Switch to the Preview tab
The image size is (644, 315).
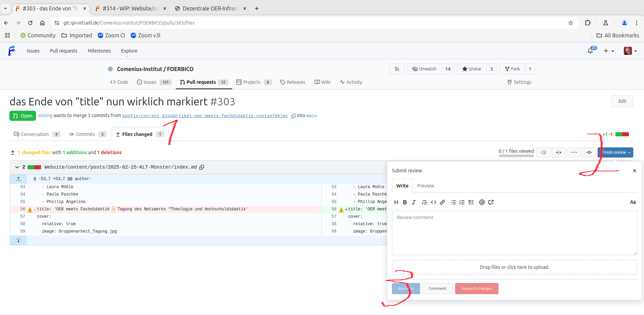[426, 186]
